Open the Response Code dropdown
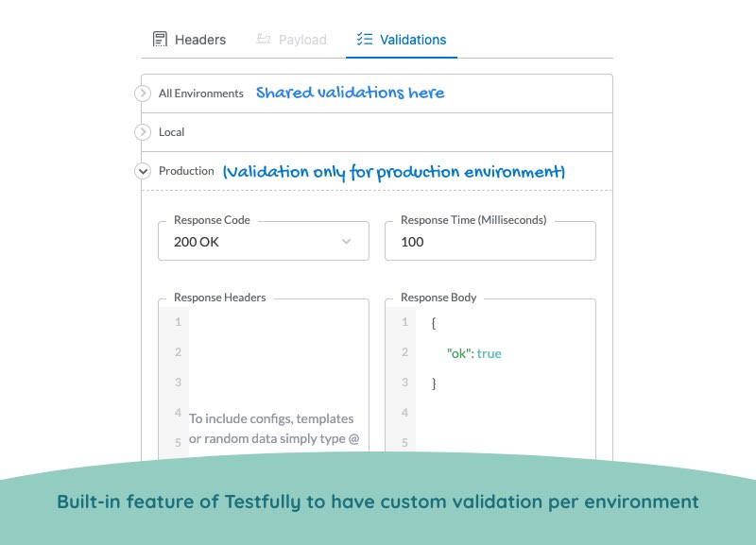Image resolution: width=756 pixels, height=545 pixels. (x=264, y=241)
